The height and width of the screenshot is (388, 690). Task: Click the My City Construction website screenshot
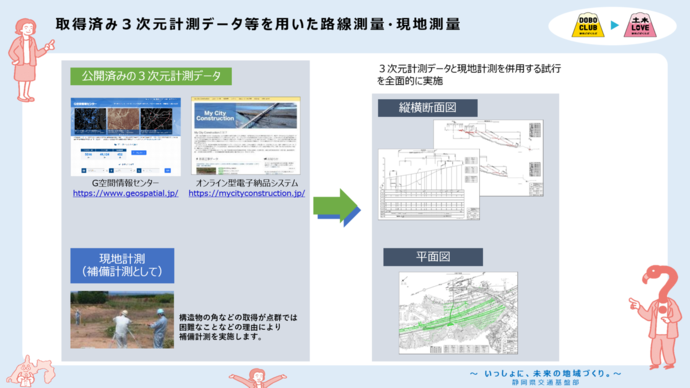[246, 135]
